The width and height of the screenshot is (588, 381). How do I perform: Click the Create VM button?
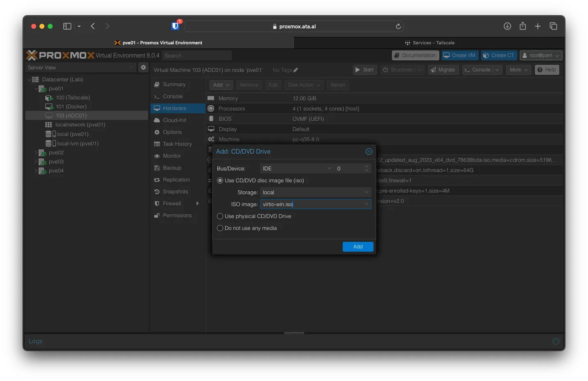click(460, 55)
